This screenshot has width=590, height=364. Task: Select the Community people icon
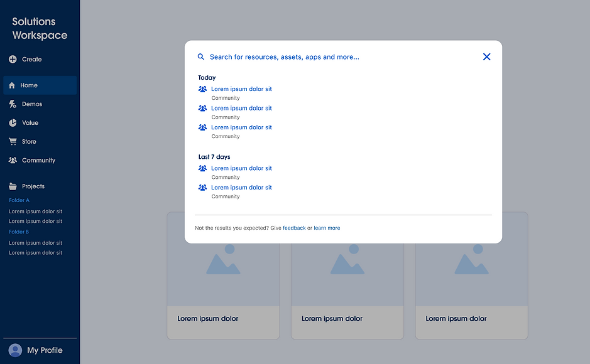pos(13,161)
